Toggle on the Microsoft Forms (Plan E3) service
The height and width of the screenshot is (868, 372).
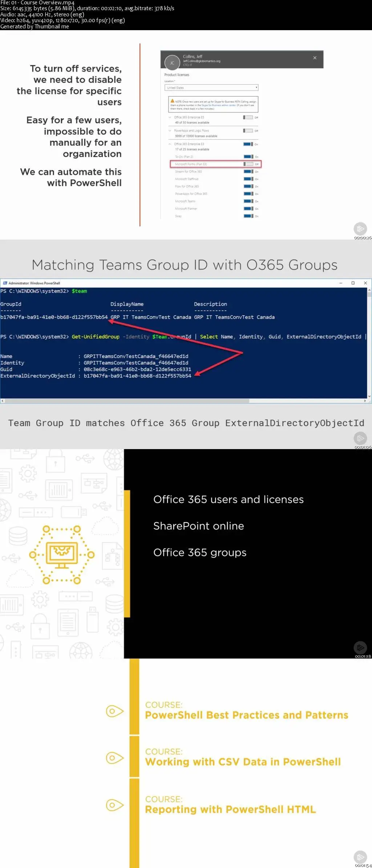[248, 164]
